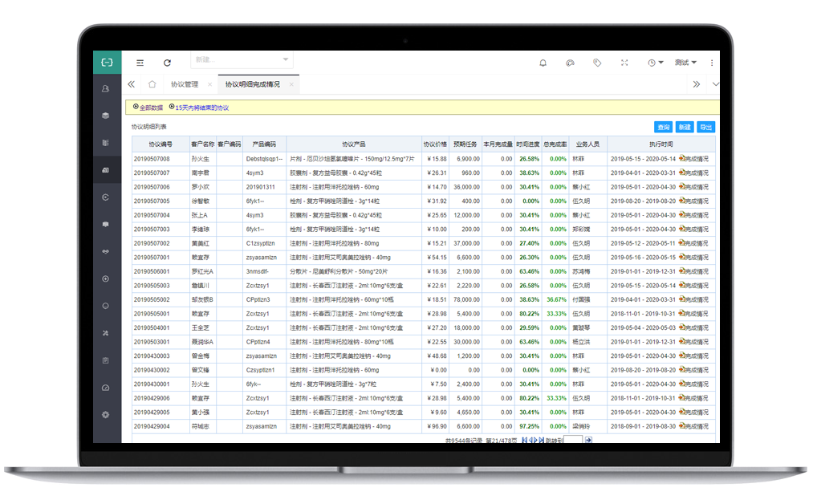817x504 pixels.
Task: Click product code Debstqlsqp1--
Action: pyautogui.click(x=264, y=158)
